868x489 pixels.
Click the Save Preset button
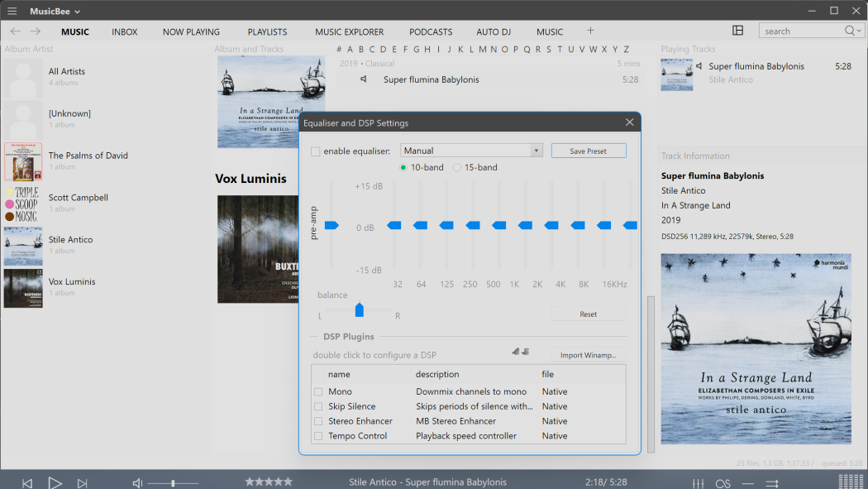click(x=588, y=151)
